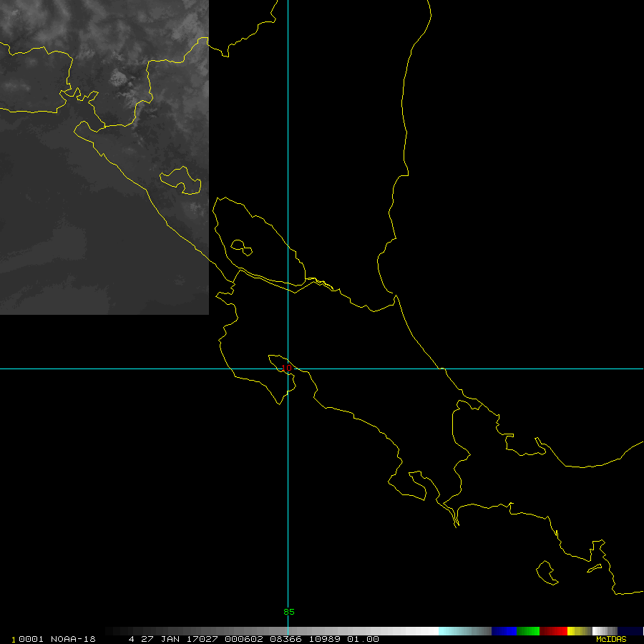
Task: Click the red segment of the color bar
Action: pyautogui.click(x=553, y=631)
